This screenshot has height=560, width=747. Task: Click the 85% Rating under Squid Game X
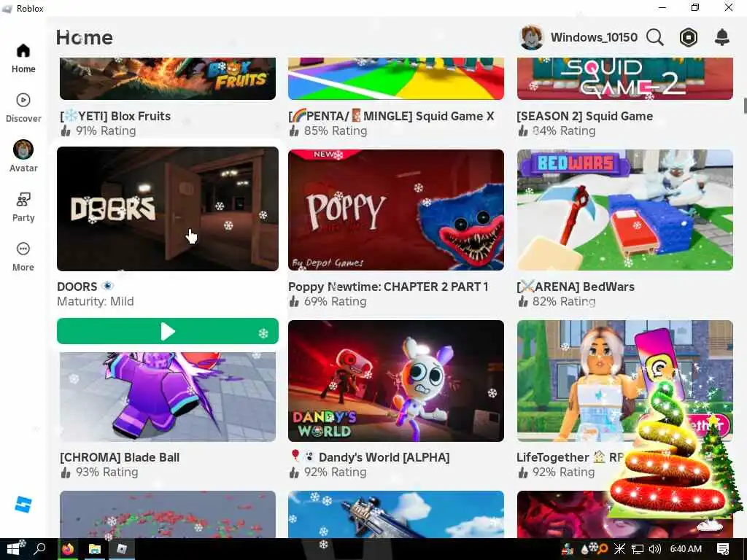click(328, 131)
